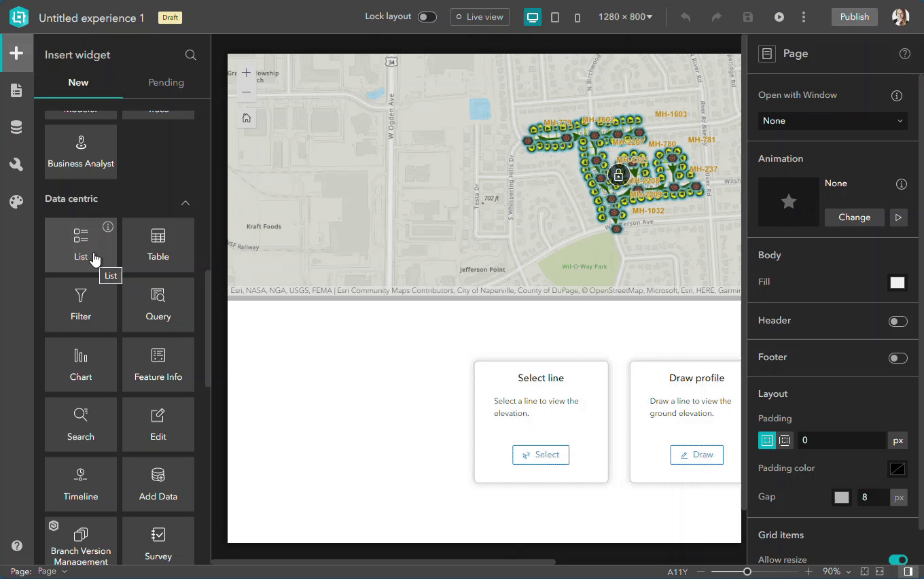Switch to desktop device view
The height and width of the screenshot is (579, 924).
533,17
